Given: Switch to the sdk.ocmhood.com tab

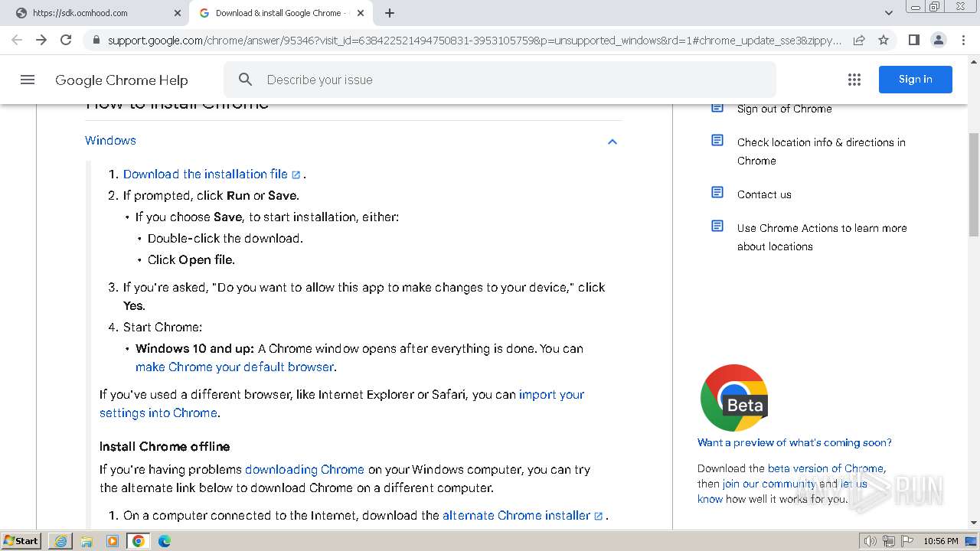Looking at the screenshot, I should [95, 13].
